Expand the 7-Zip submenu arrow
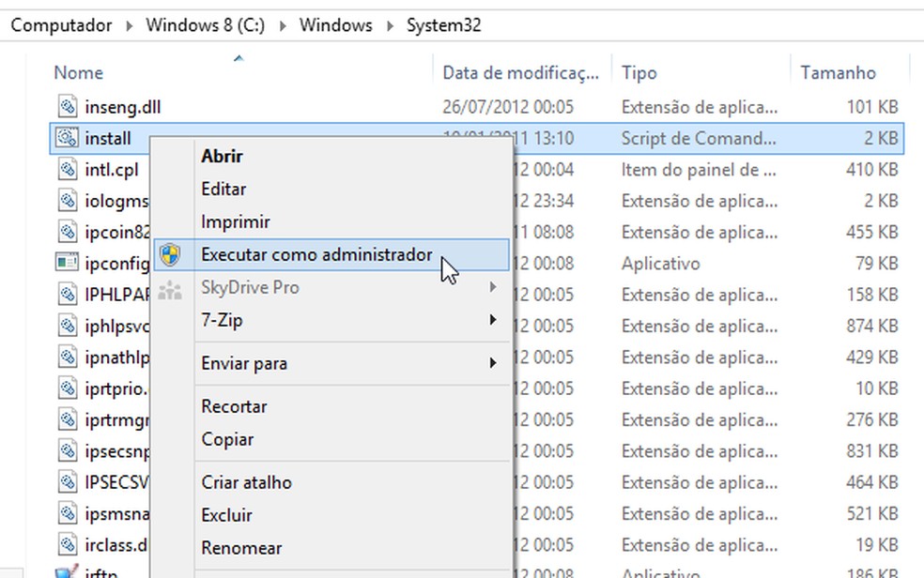The height and width of the screenshot is (578, 924). [493, 320]
